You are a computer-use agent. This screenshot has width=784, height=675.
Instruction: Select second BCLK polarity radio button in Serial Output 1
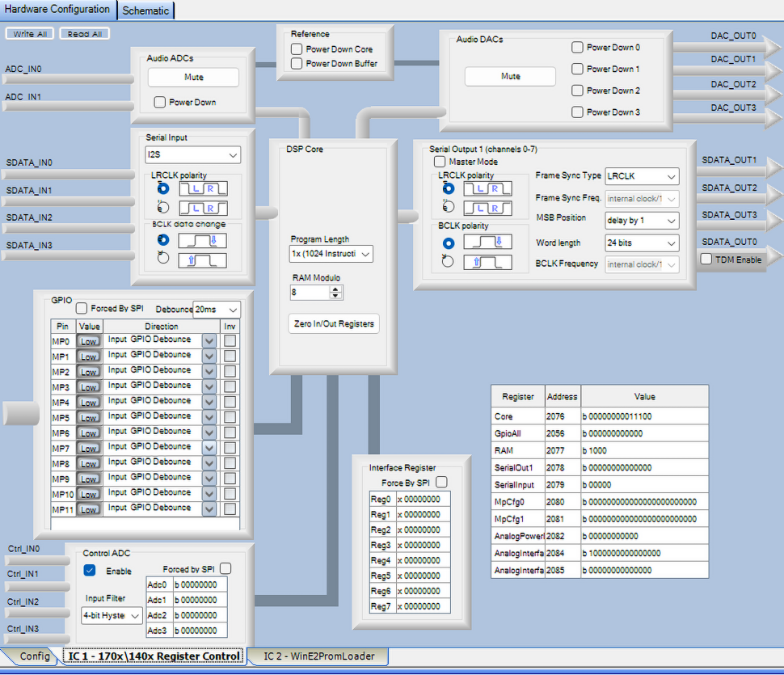[449, 261]
